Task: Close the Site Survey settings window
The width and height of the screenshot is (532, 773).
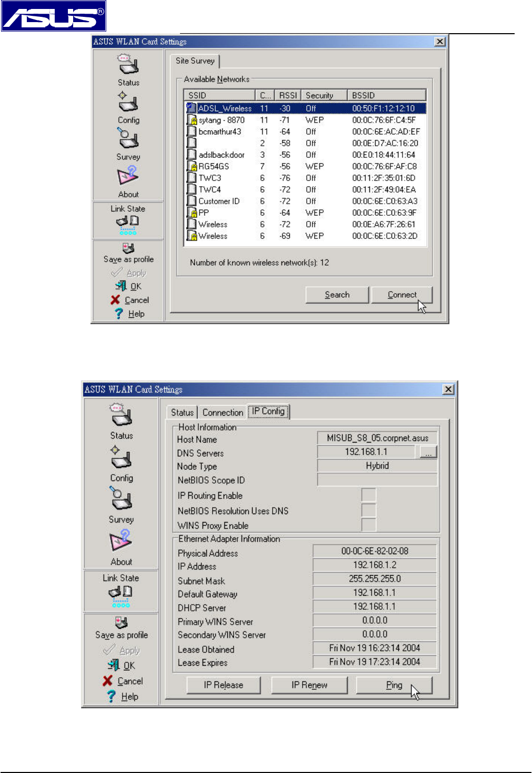Action: (x=440, y=42)
